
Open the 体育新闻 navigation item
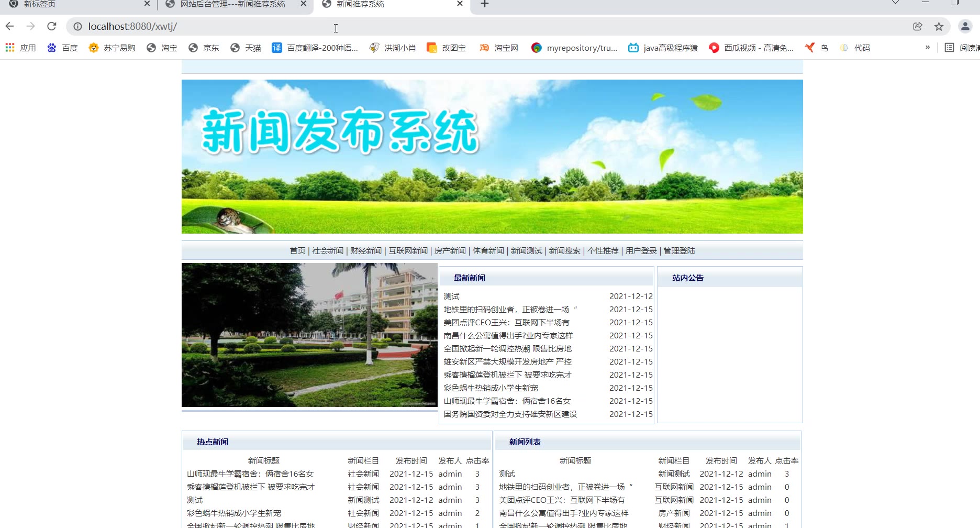click(488, 251)
